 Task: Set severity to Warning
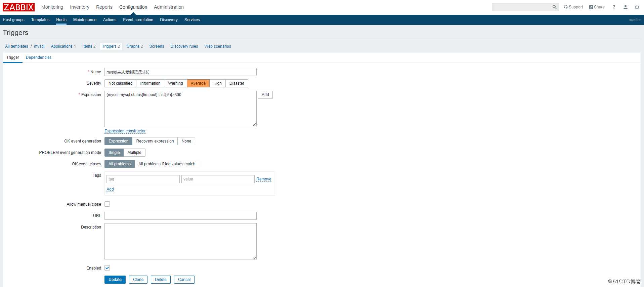(175, 83)
